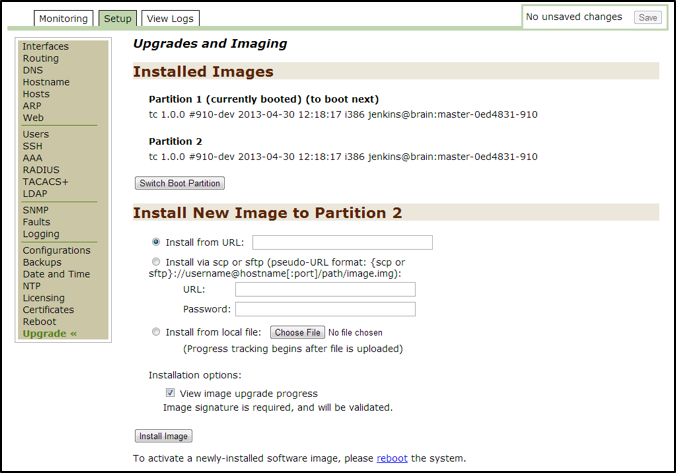
Task: Follow the reboot link
Action: (x=392, y=458)
